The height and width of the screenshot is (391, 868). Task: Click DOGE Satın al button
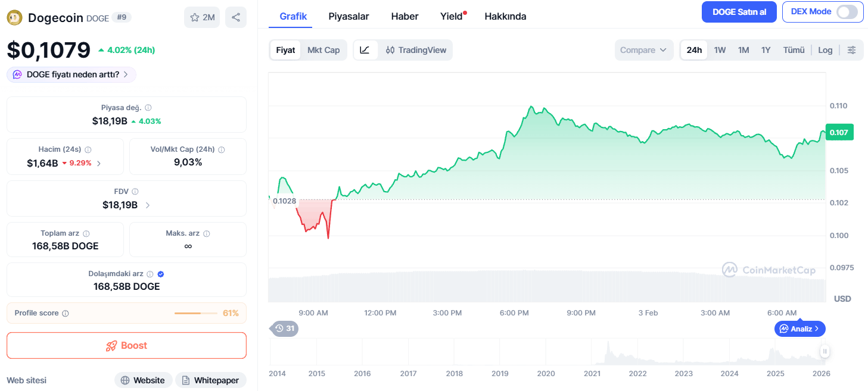click(739, 12)
